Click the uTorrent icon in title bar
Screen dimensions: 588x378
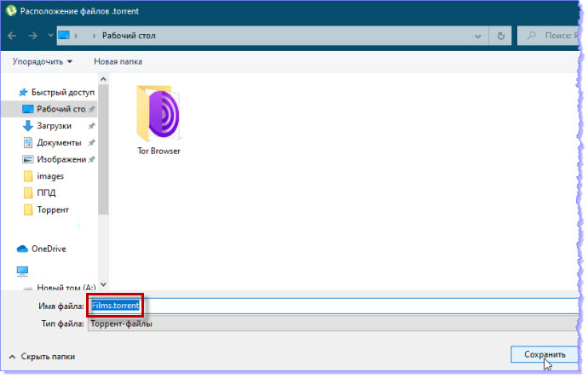click(x=11, y=10)
